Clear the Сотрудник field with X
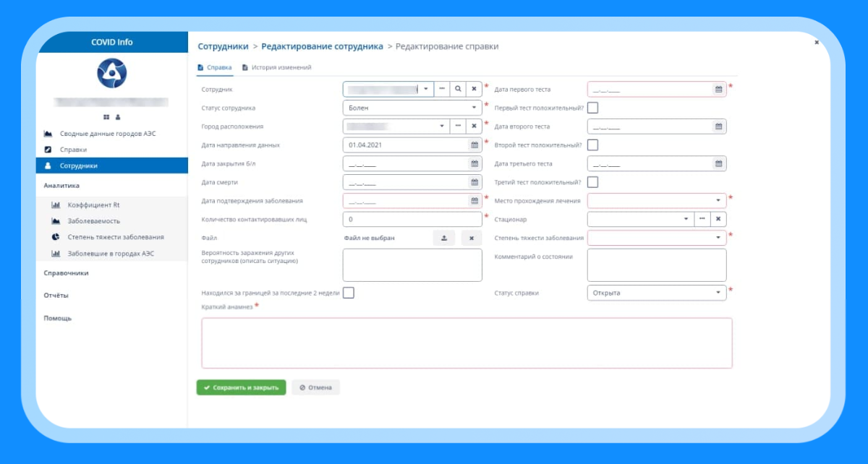The width and height of the screenshot is (868, 464). pyautogui.click(x=474, y=89)
